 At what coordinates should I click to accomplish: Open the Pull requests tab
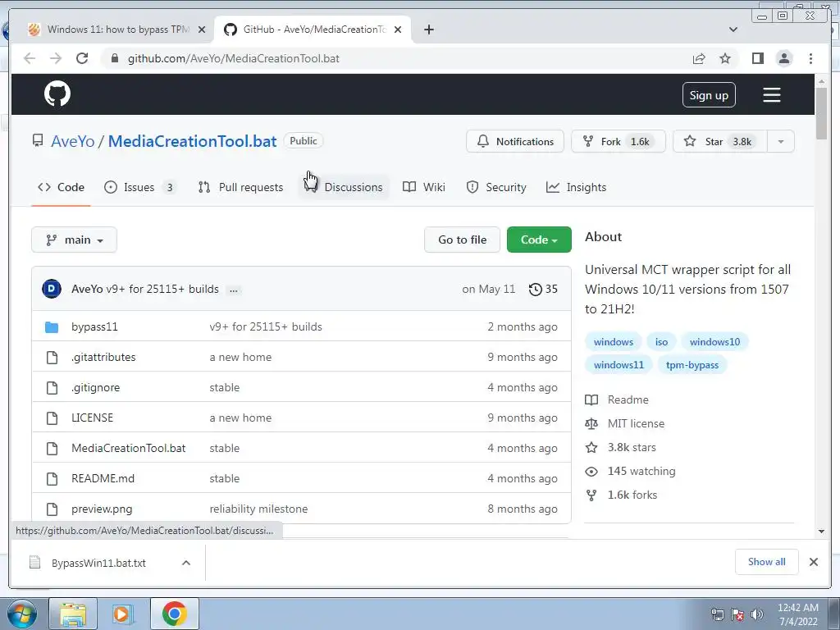coord(240,187)
